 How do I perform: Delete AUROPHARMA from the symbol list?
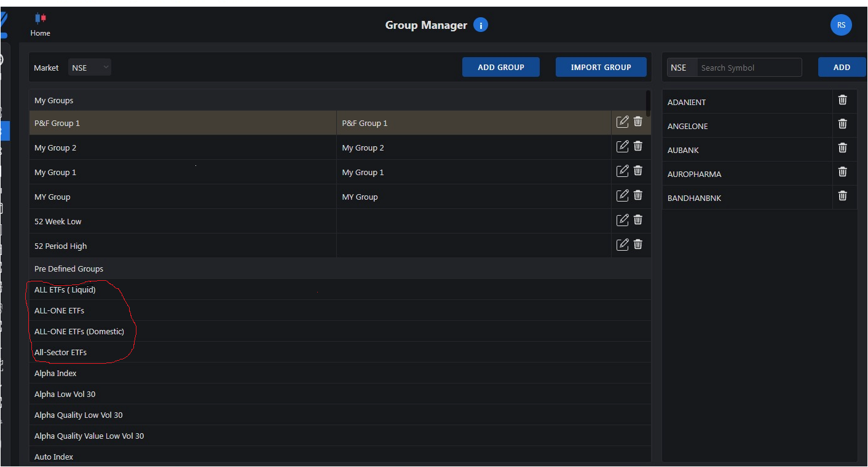coord(842,172)
